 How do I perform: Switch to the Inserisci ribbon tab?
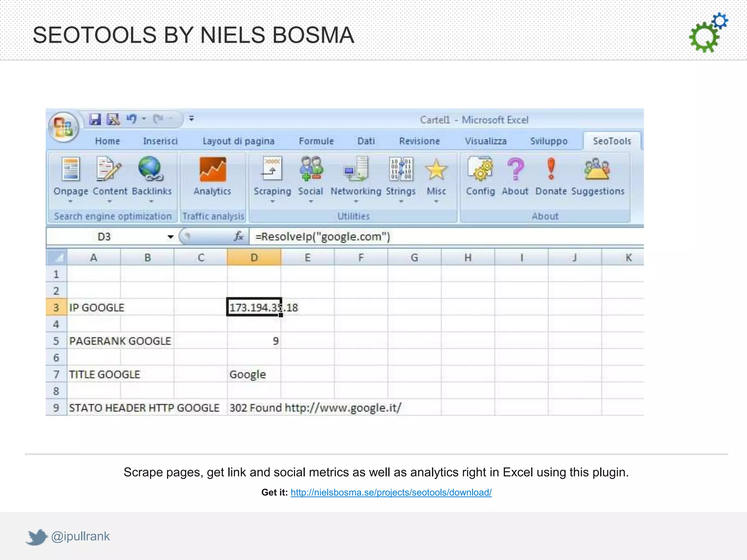tap(160, 141)
